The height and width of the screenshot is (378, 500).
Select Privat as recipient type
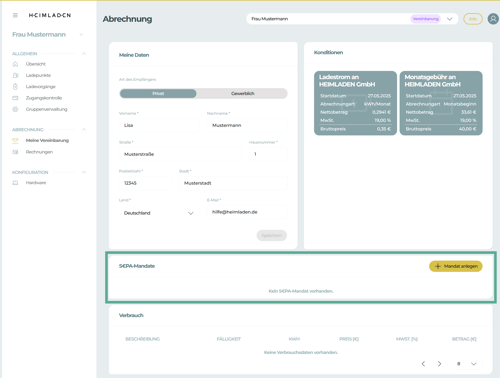(x=158, y=94)
